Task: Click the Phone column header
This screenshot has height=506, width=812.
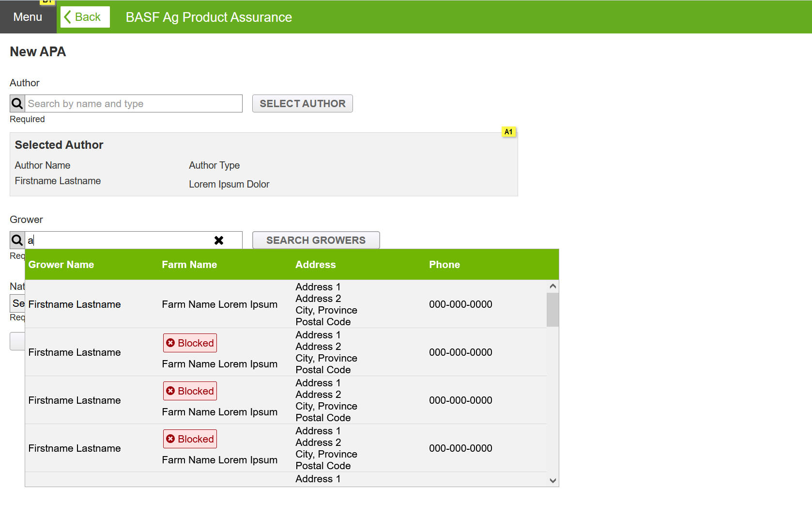Action: 444,265
